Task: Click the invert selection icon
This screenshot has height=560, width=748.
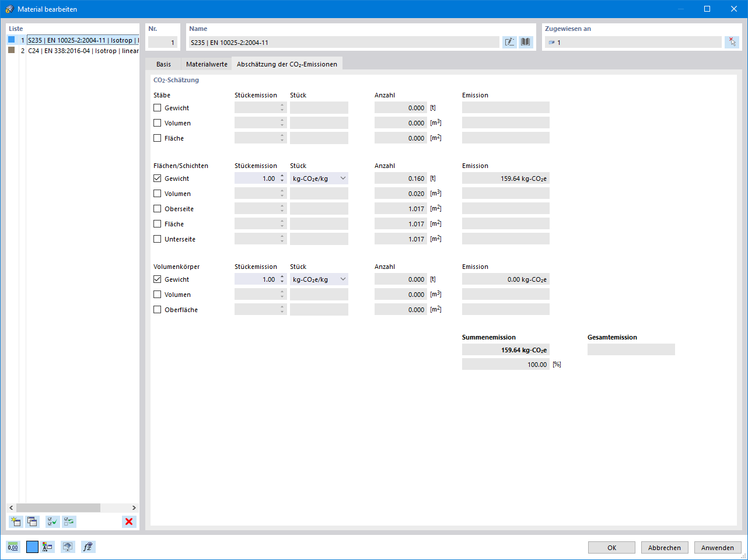Action: click(69, 521)
